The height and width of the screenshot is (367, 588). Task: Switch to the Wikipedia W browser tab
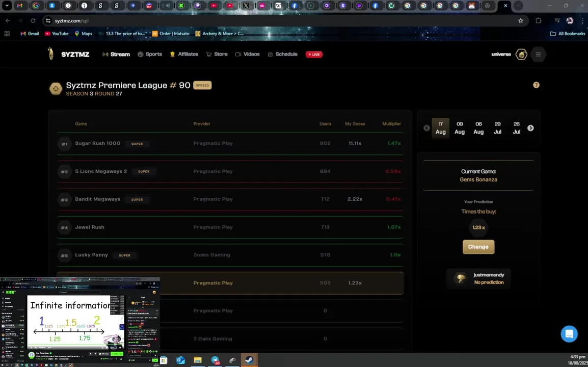[278, 6]
